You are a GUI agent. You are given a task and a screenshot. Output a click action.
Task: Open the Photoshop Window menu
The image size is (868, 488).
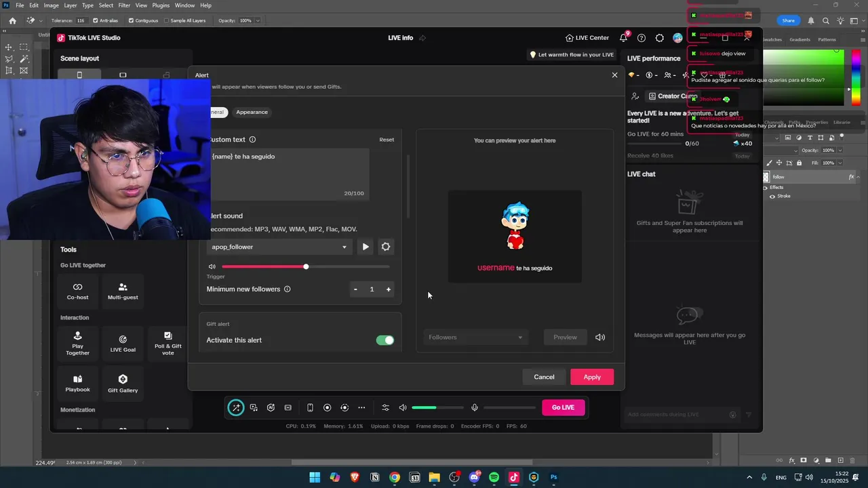184,5
